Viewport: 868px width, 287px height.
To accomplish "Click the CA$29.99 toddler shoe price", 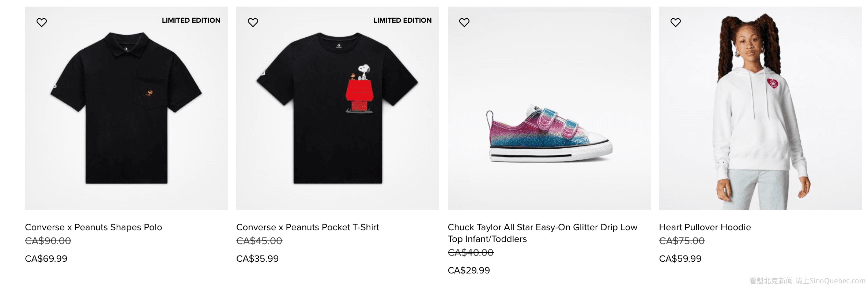I will 469,271.
